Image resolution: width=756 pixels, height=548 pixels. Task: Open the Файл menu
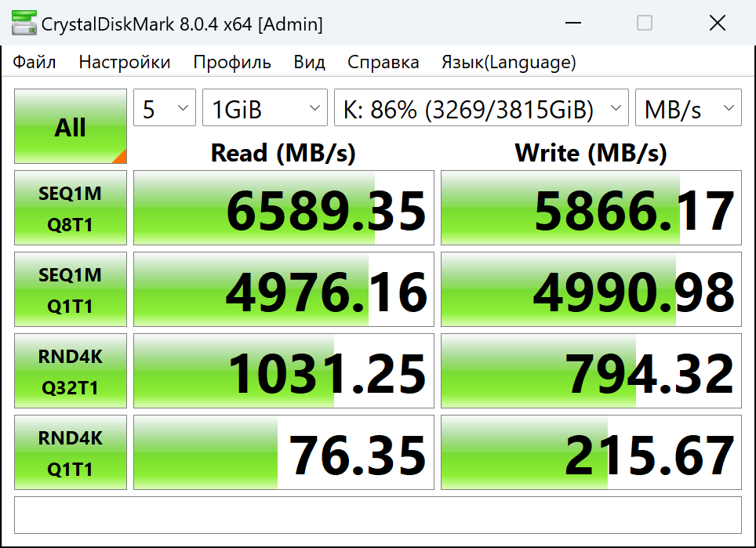(35, 62)
